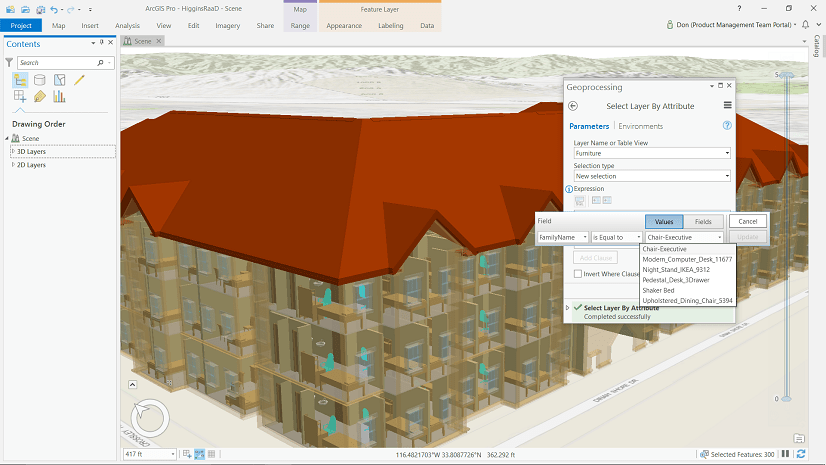Undo the last action

tap(54, 9)
